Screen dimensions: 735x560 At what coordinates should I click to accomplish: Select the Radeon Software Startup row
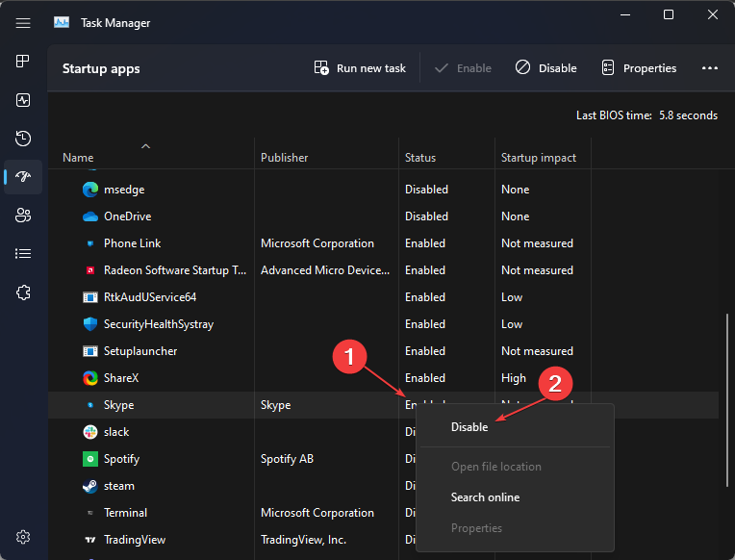coord(175,270)
